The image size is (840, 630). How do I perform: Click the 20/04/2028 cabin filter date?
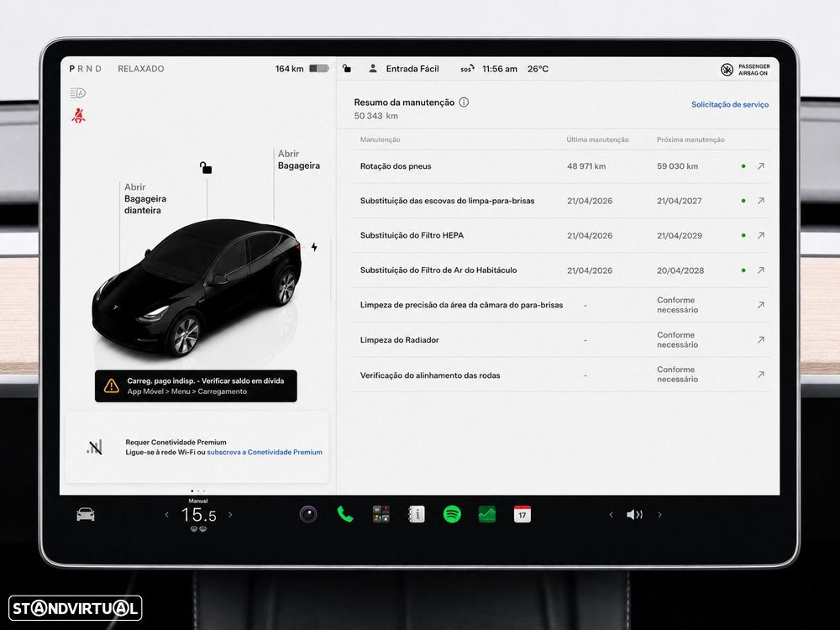(680, 270)
